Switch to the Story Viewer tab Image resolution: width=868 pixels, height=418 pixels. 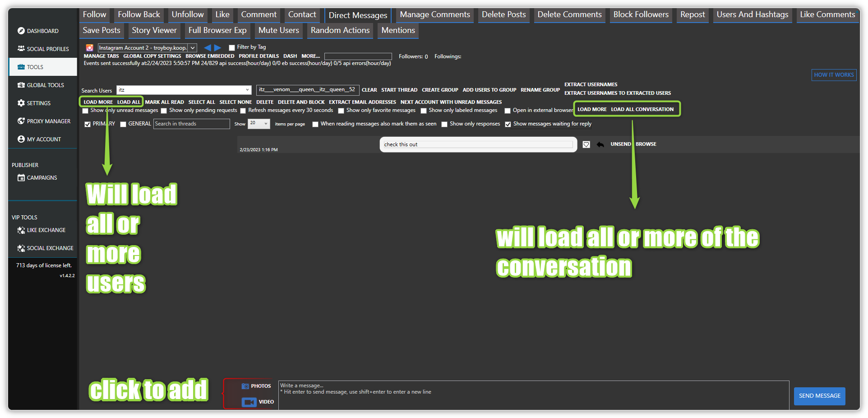pos(154,30)
